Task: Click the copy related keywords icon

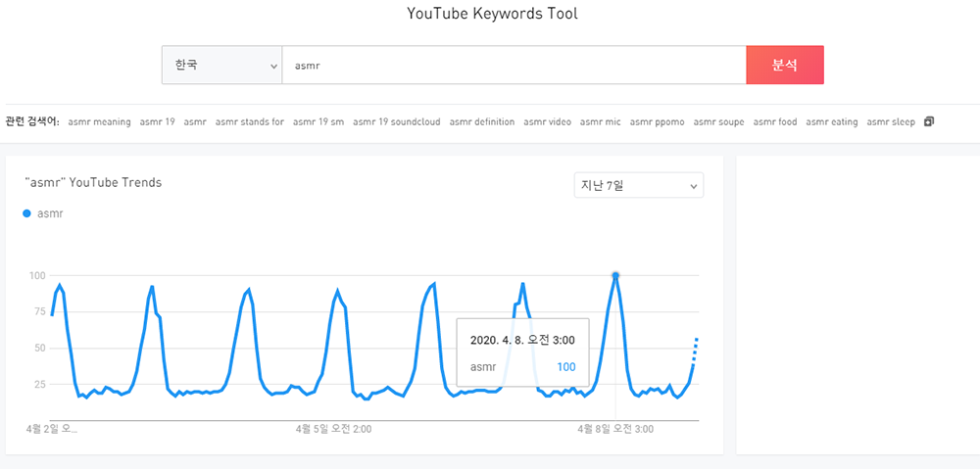Action: pos(929,121)
